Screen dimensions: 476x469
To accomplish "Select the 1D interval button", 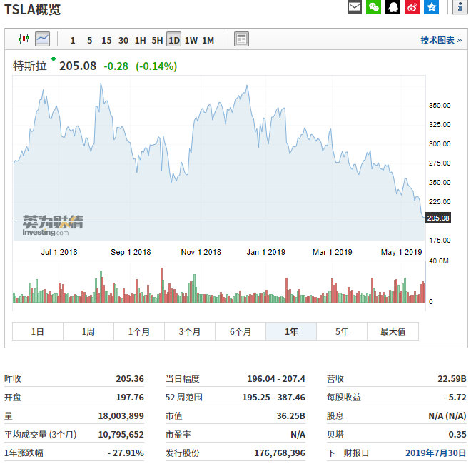I will (x=174, y=39).
